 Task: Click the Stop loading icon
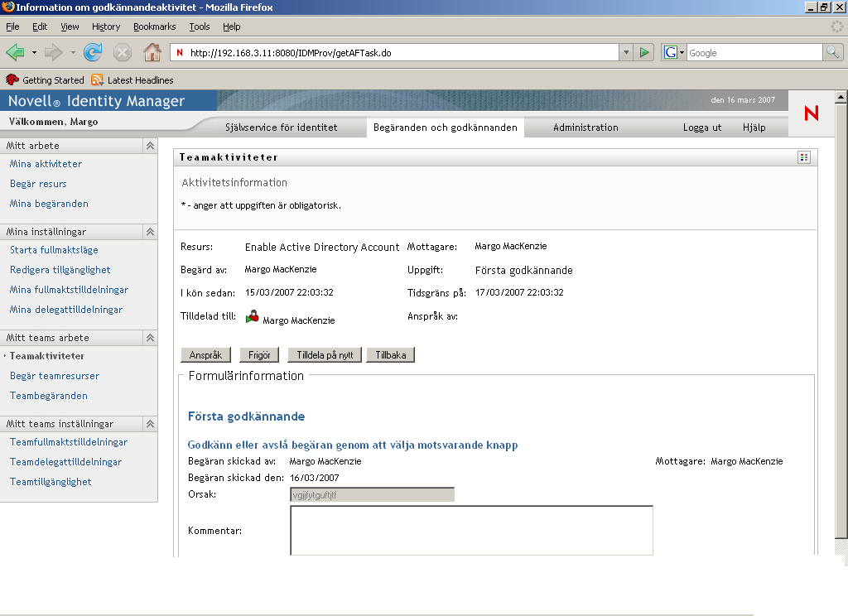[x=123, y=52]
